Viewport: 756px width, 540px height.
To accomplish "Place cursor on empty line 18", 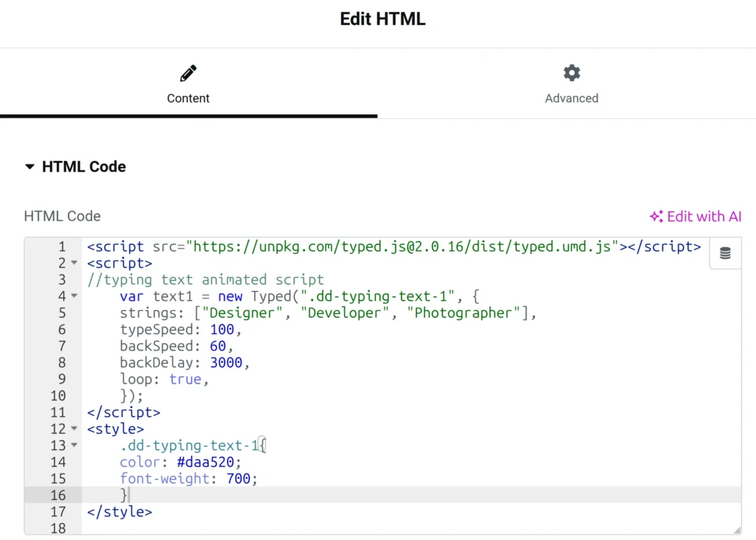I will (411, 528).
